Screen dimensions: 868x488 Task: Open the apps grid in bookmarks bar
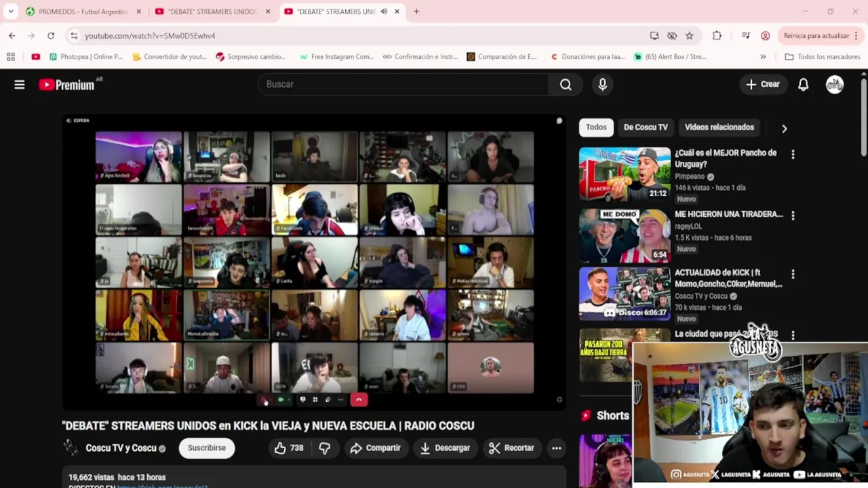(x=11, y=57)
